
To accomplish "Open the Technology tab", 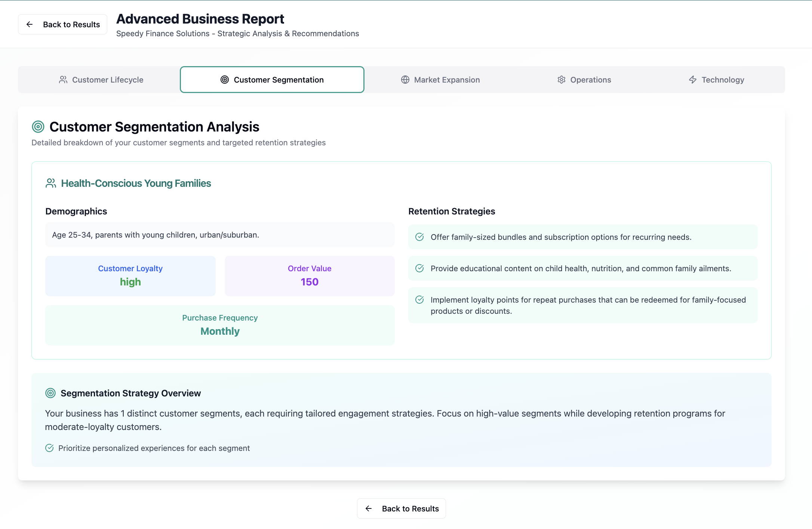I will 716,80.
